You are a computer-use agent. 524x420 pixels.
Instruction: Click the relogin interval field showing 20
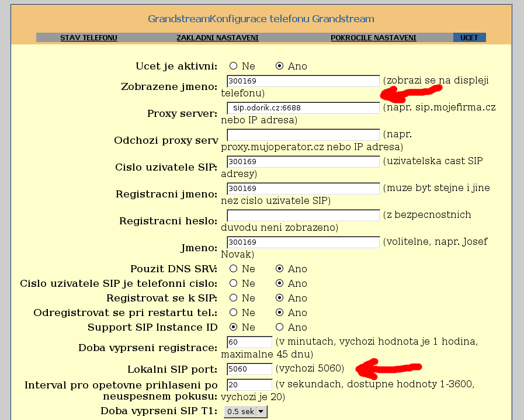249,385
